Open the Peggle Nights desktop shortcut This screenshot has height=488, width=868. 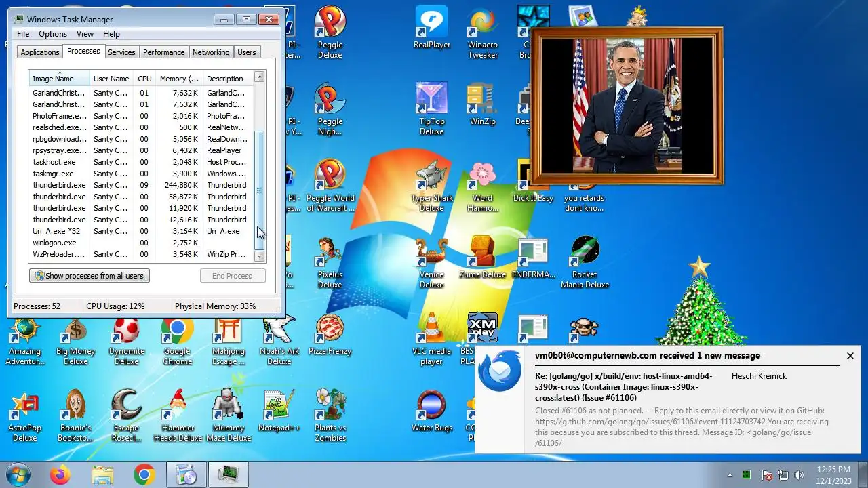tap(330, 108)
